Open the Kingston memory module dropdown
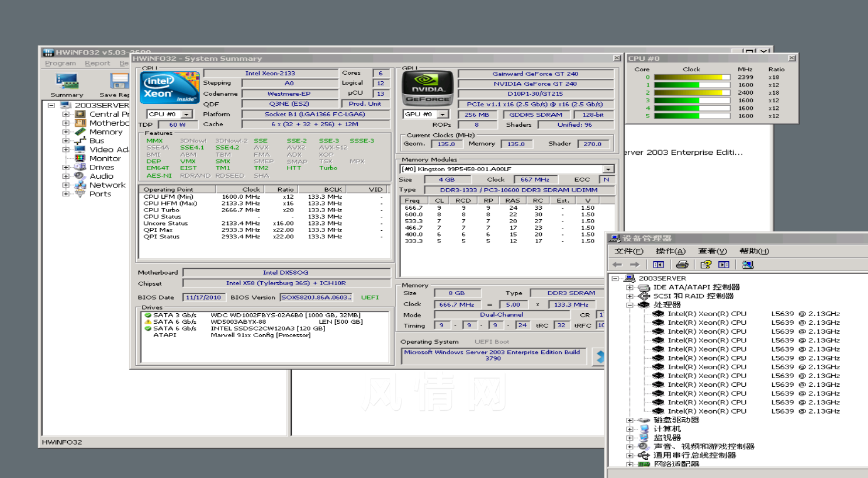This screenshot has height=478, width=868. tap(608, 169)
